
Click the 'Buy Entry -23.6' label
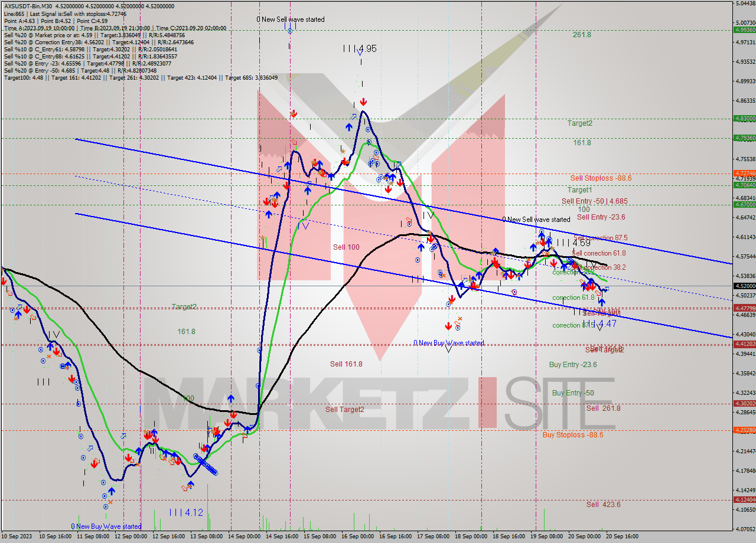[573, 365]
